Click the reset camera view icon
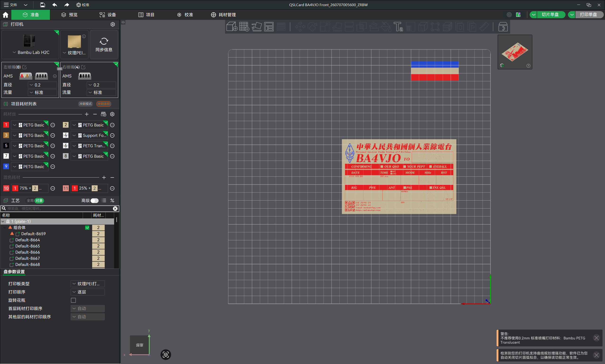Image resolution: width=605 pixels, height=364 pixels. pyautogui.click(x=165, y=355)
